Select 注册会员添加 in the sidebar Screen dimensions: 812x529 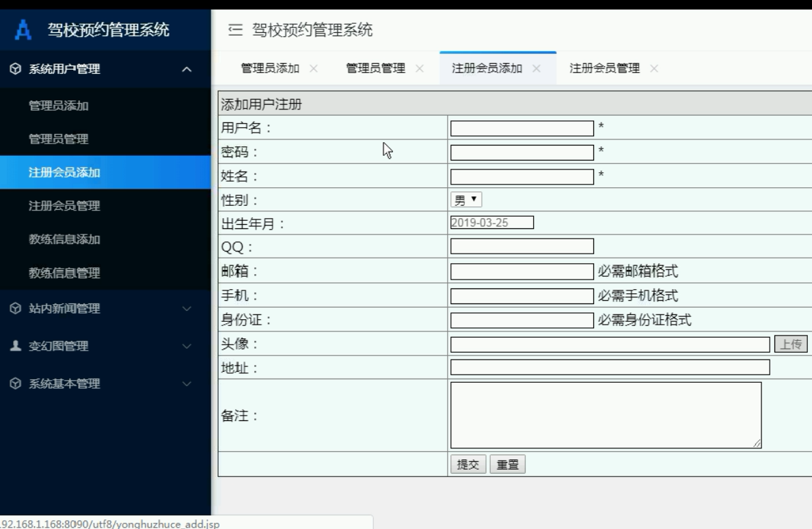[106, 172]
